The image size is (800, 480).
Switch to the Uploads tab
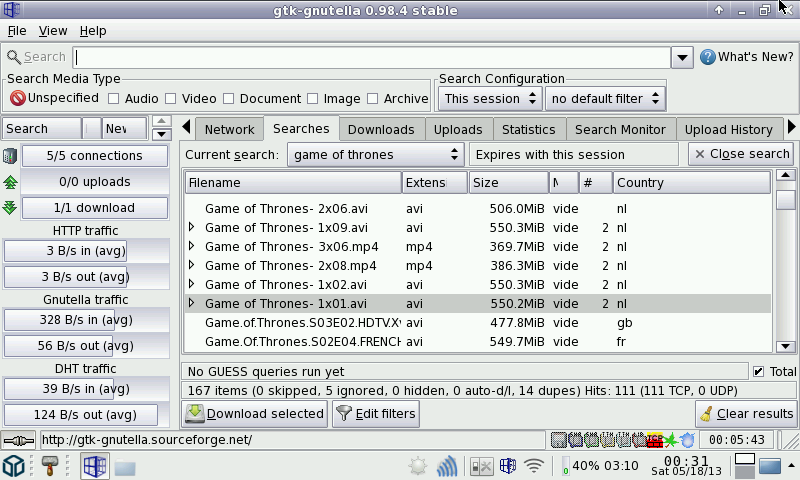point(458,130)
